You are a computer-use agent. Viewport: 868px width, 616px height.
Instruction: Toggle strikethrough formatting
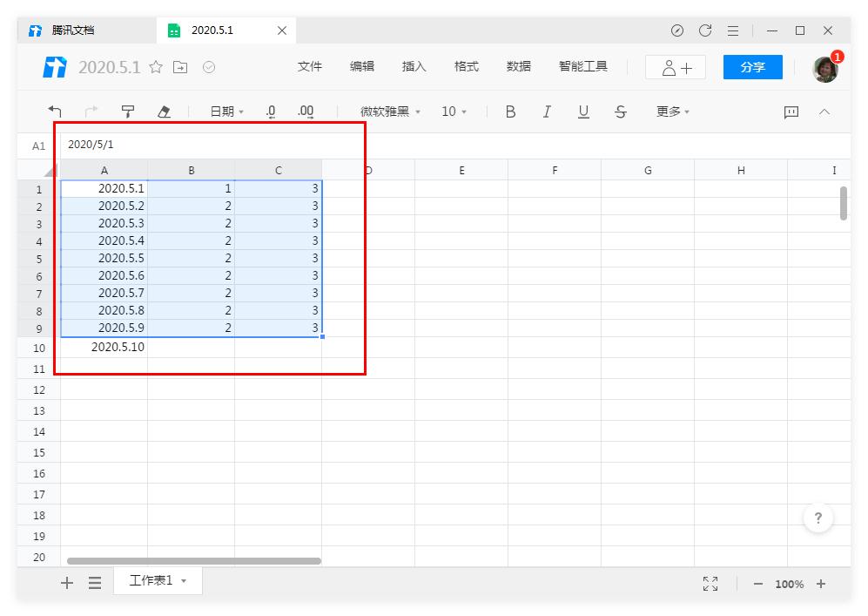click(620, 112)
